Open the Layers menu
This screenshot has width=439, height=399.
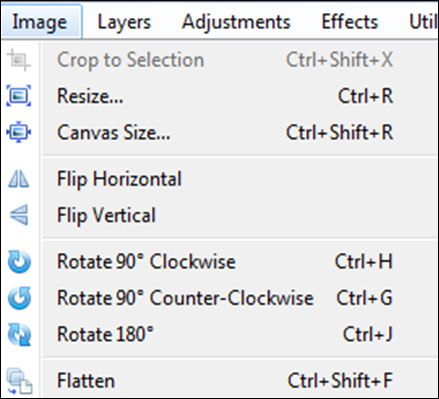point(124,22)
